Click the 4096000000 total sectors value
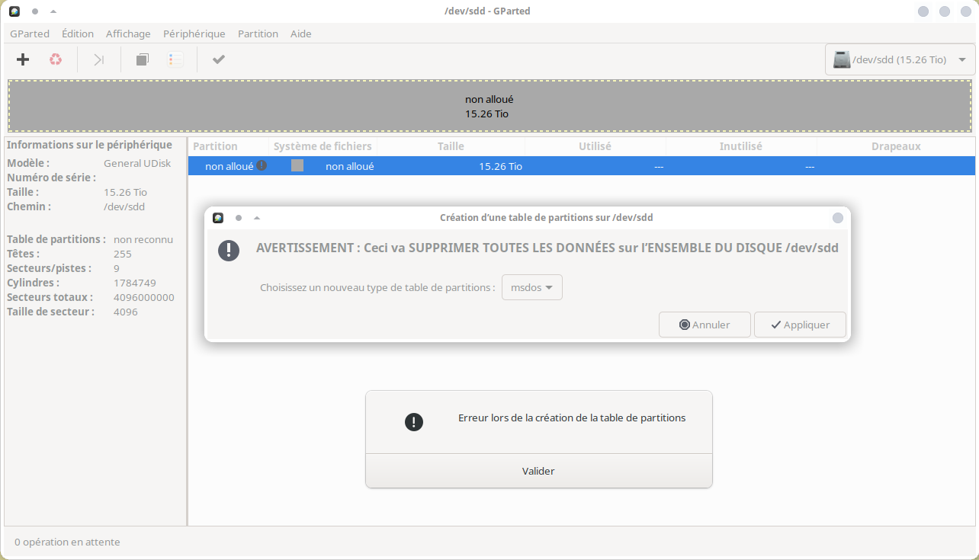Image resolution: width=979 pixels, height=560 pixels. point(144,297)
